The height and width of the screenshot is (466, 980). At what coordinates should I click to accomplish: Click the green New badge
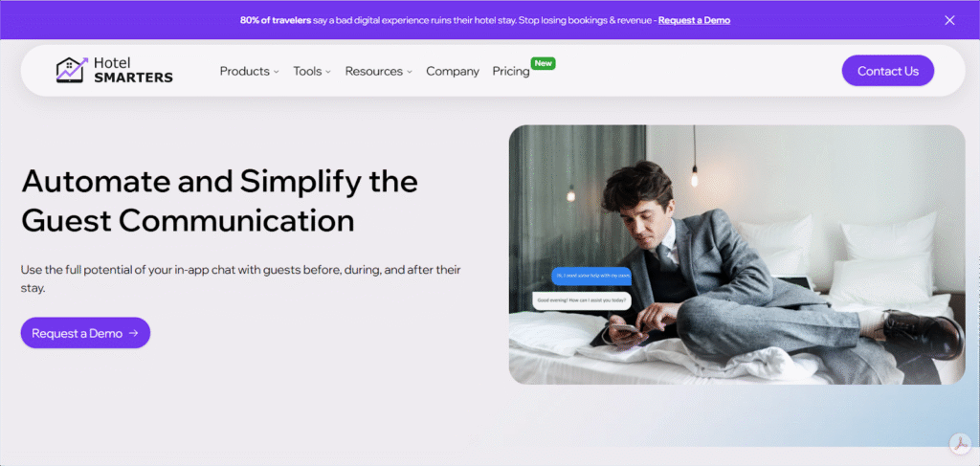(544, 63)
